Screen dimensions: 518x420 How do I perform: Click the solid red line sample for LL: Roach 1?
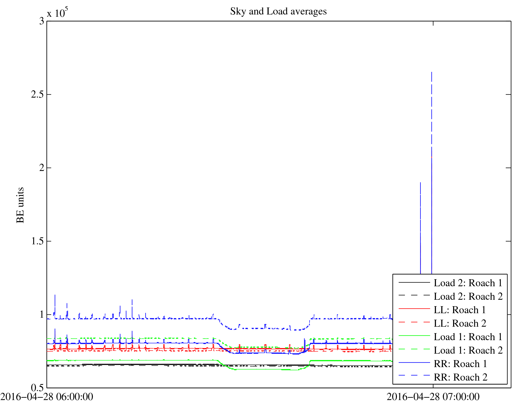[x=414, y=309]
